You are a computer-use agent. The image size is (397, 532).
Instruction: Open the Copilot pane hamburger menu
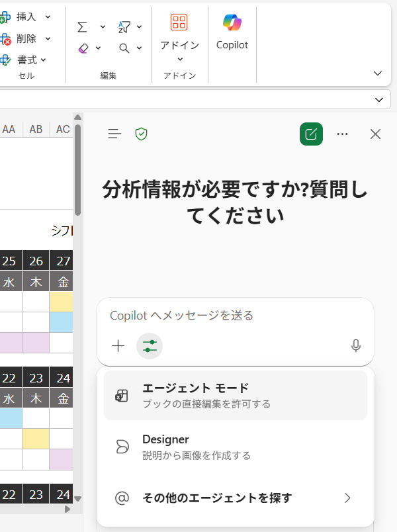coord(115,134)
